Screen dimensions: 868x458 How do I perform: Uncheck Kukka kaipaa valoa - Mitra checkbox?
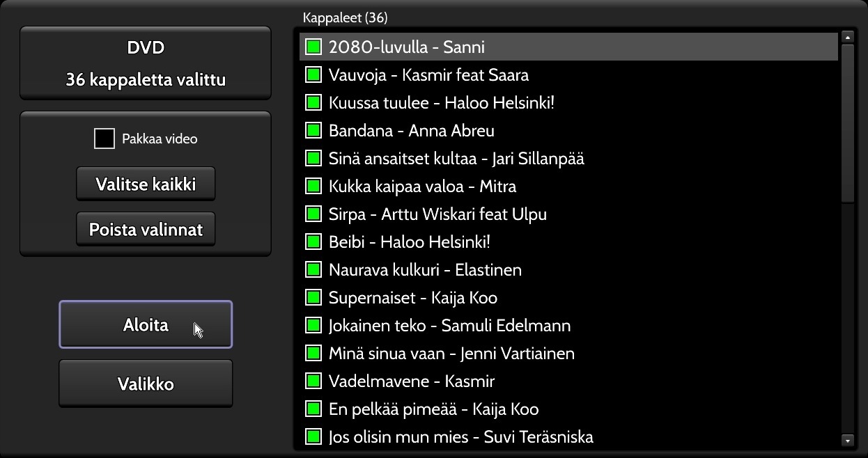point(313,187)
